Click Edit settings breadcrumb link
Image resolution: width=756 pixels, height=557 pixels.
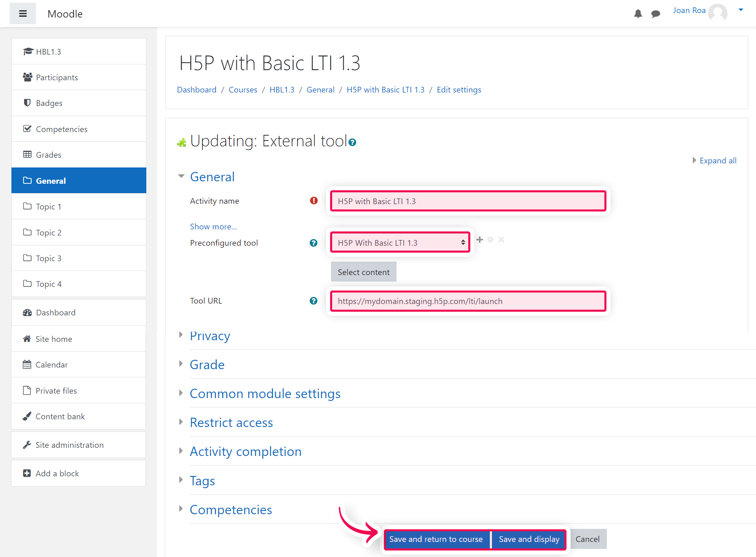click(459, 90)
